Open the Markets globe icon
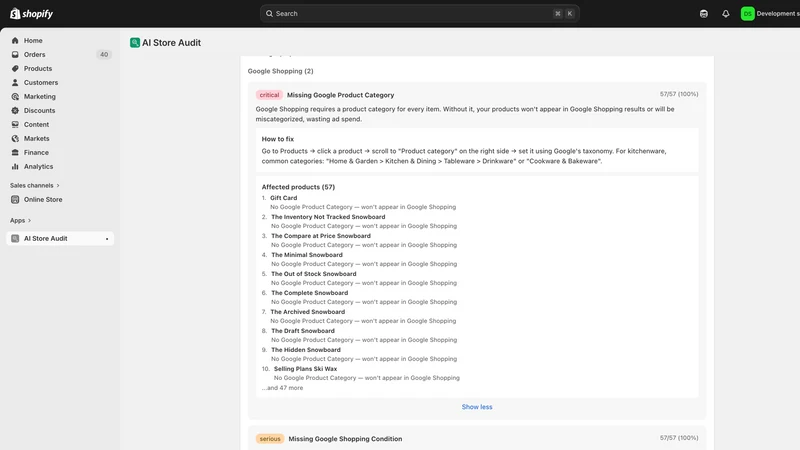Screen dimensions: 800x450 pyautogui.click(x=15, y=139)
